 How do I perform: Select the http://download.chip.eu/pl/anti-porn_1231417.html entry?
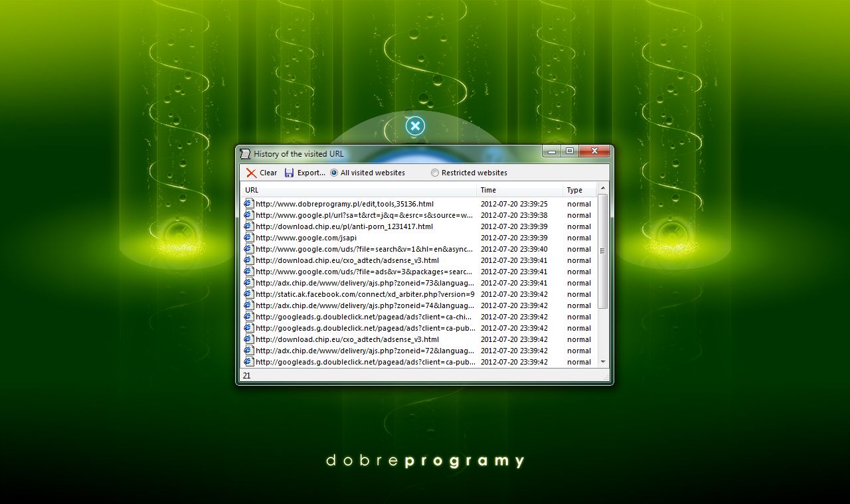(344, 226)
